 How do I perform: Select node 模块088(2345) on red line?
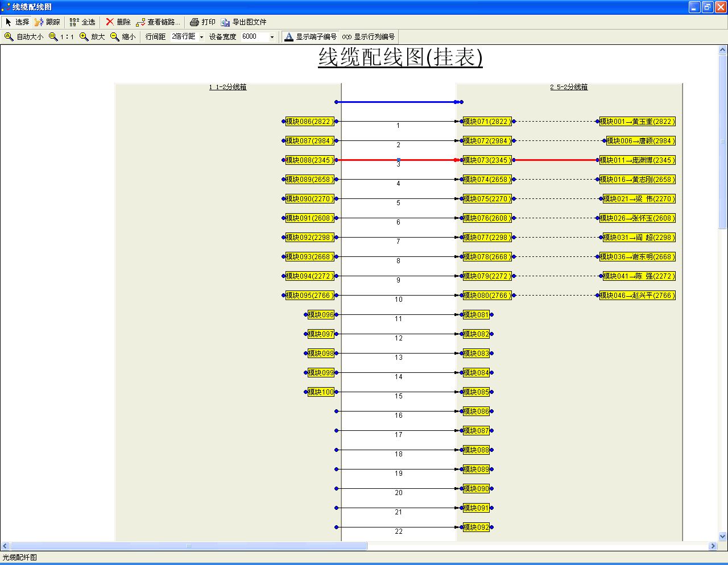(309, 160)
